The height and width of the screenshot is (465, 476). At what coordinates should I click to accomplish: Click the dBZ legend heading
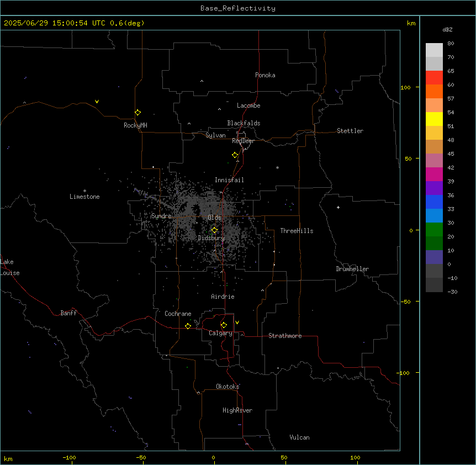click(x=447, y=29)
